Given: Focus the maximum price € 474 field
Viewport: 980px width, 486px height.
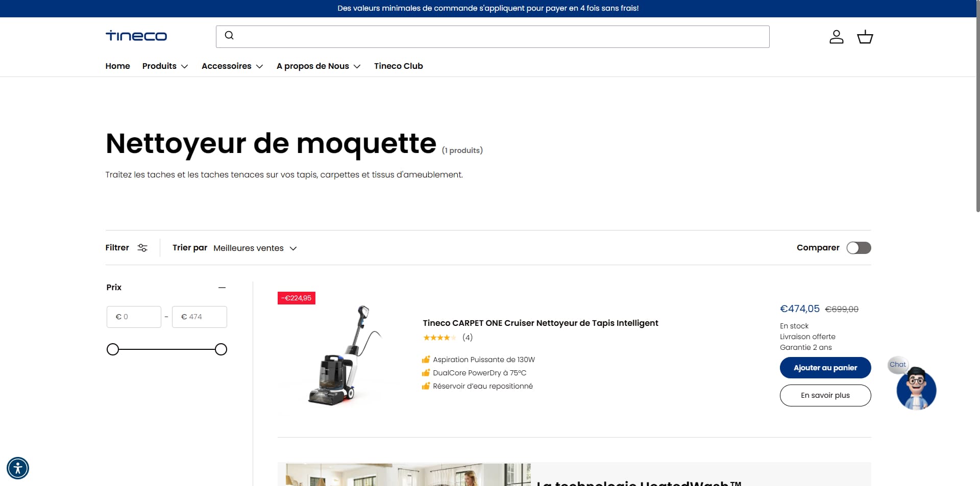Looking at the screenshot, I should pos(200,317).
